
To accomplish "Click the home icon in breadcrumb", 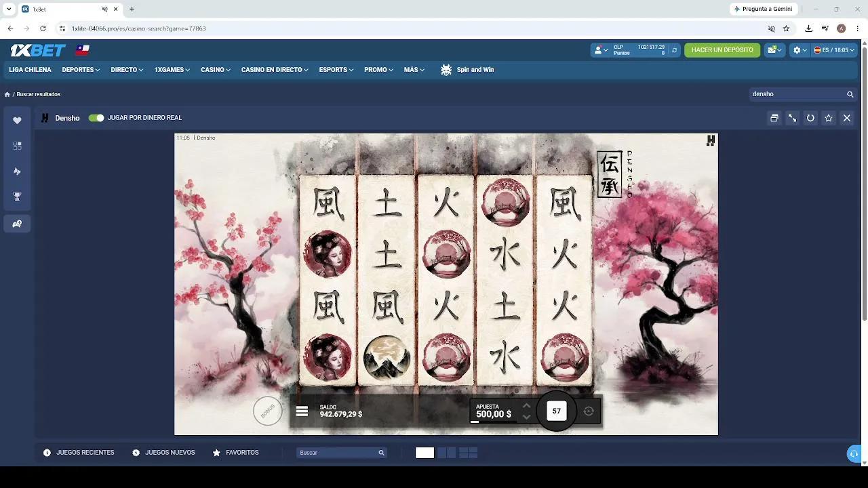I will click(x=7, y=94).
